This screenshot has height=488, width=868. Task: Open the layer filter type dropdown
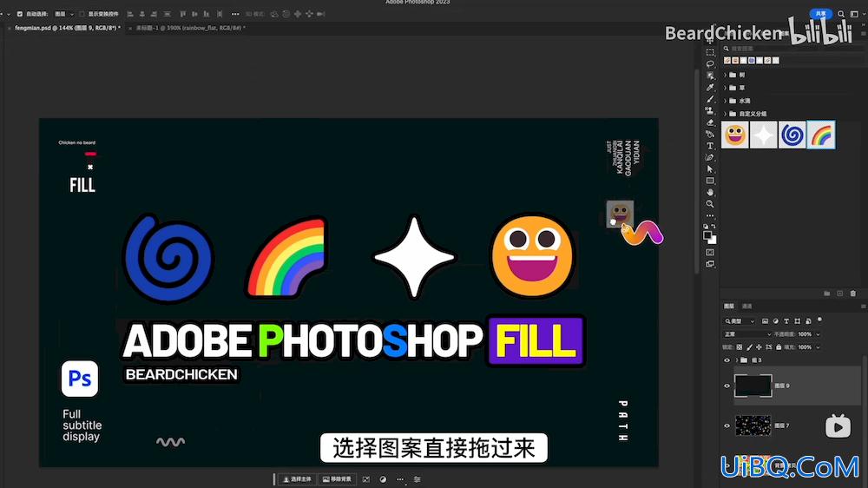click(x=740, y=321)
